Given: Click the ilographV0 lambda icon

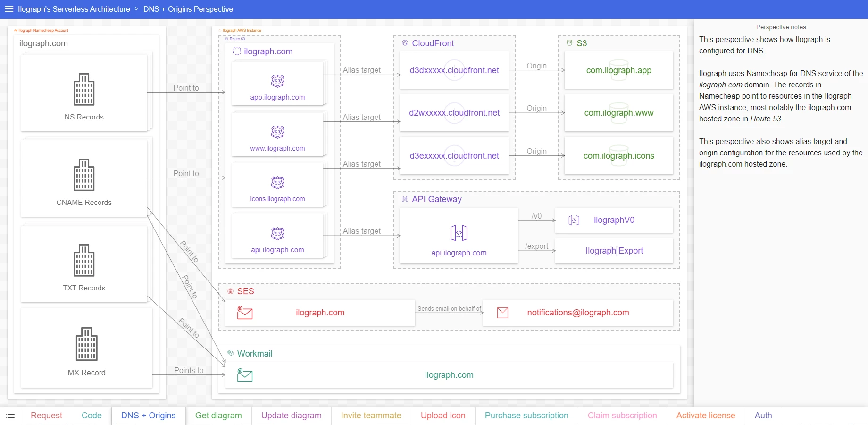Looking at the screenshot, I should click(574, 220).
